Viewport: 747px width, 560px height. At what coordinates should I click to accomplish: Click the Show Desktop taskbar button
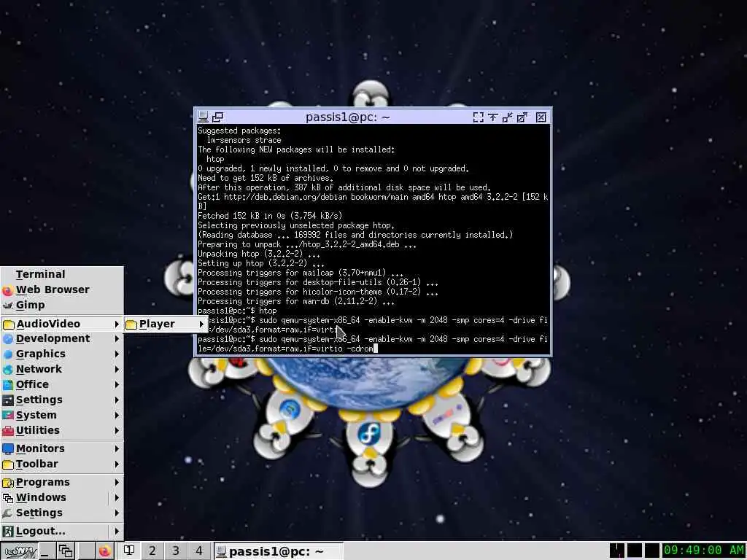[46, 551]
